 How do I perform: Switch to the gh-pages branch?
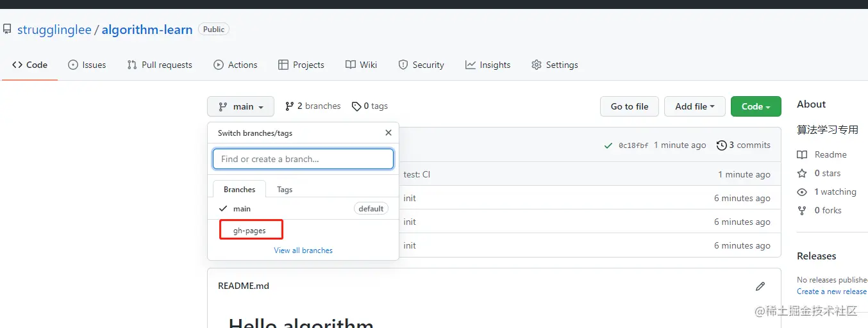(303, 231)
